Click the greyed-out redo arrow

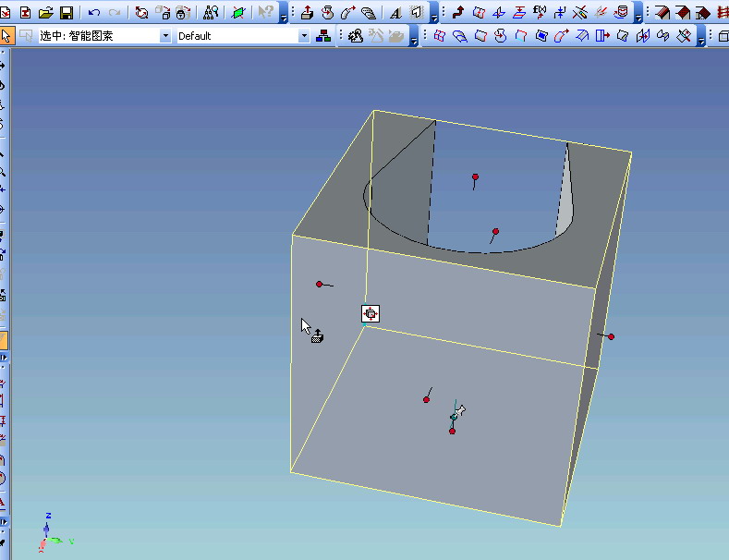(115, 12)
